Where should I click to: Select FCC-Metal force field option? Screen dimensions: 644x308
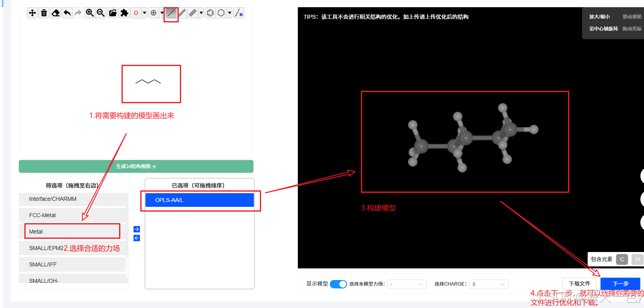point(72,215)
